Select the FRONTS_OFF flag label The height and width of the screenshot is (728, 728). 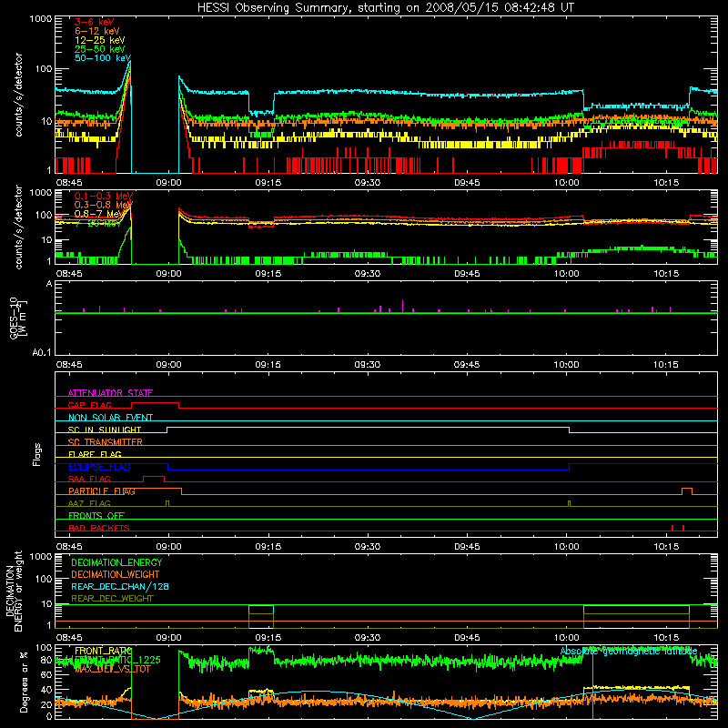click(96, 516)
